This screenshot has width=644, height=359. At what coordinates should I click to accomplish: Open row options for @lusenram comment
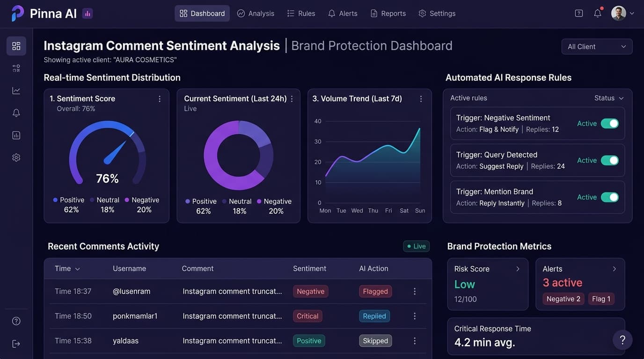[x=415, y=291]
